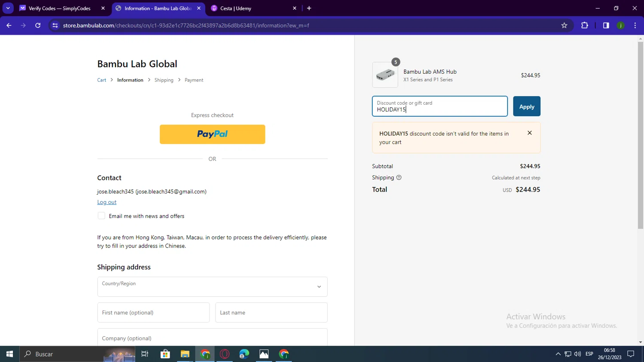Open Microsoft Edge from the taskbar
This screenshot has width=644, height=362.
pos(244,354)
